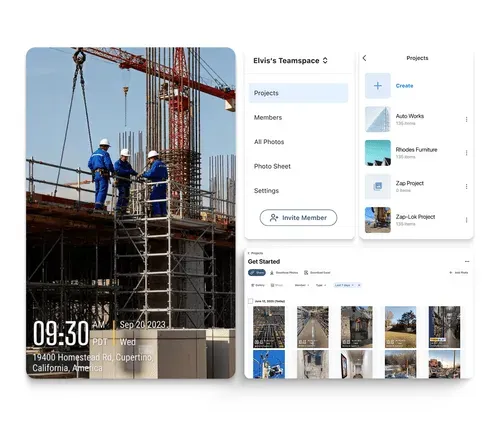Viewport: 500px width, 426px height.
Task: Click the blue Share button
Action: click(x=257, y=273)
